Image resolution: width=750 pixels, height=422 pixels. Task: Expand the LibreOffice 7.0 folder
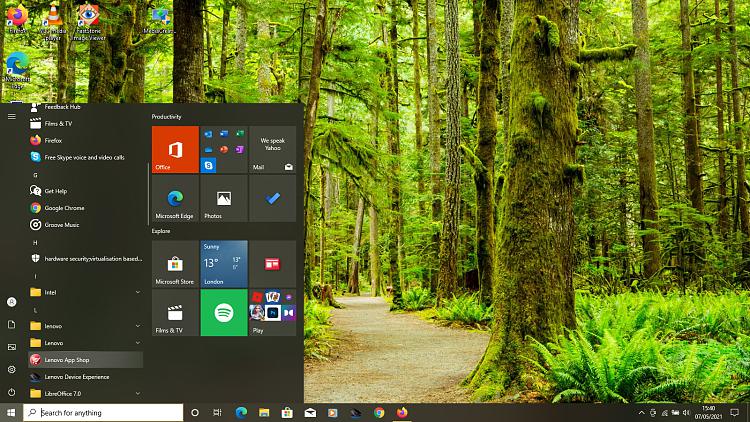86,394
